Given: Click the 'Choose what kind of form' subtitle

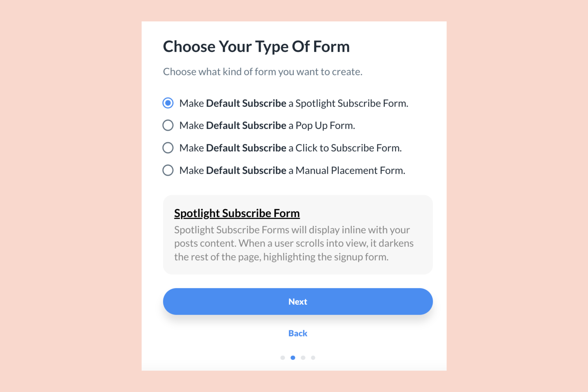Looking at the screenshot, I should click(x=263, y=72).
